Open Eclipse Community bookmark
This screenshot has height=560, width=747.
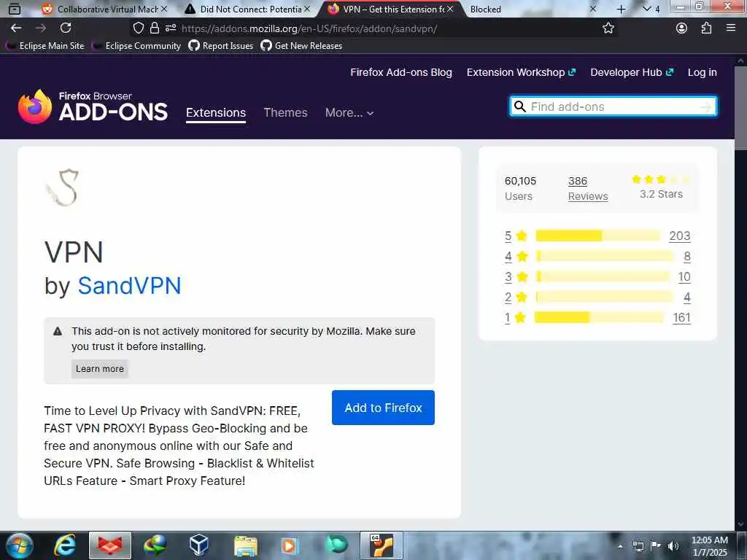point(136,46)
